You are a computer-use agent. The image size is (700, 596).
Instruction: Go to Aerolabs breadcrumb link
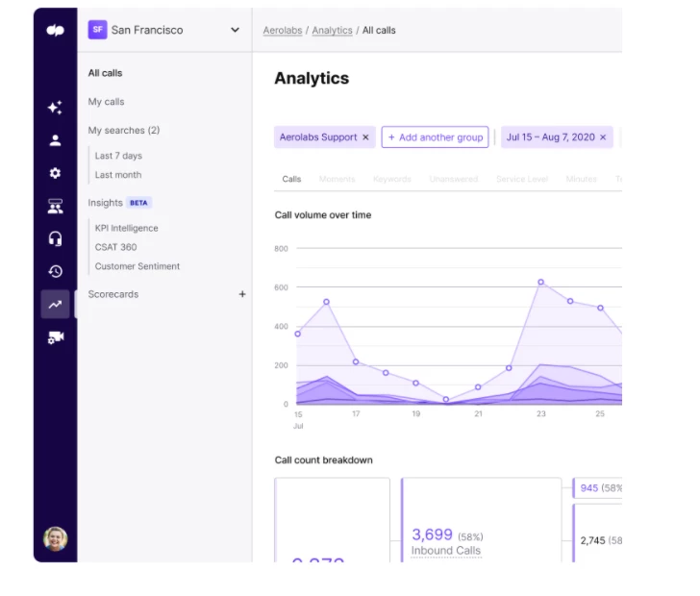283,31
